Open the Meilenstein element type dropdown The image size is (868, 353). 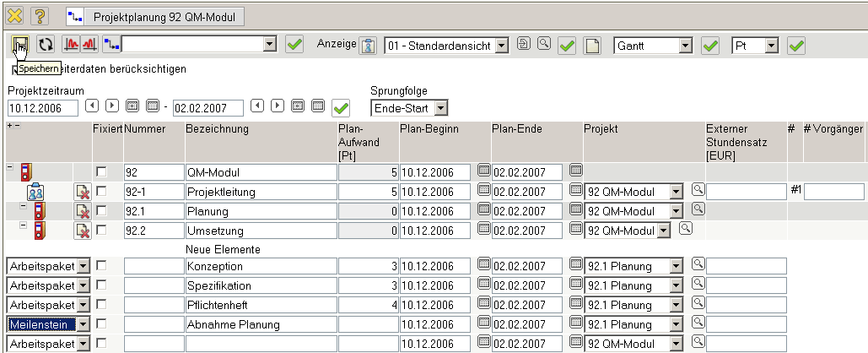(82, 323)
